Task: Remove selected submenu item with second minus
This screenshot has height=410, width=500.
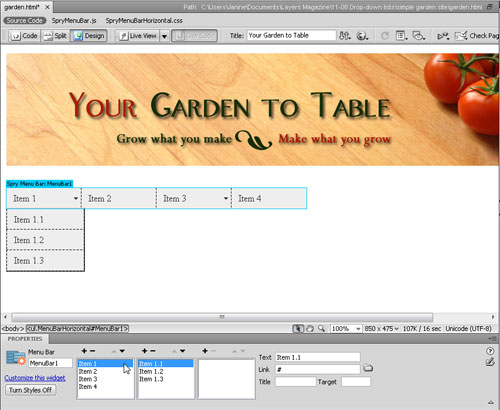Action: coord(153,351)
